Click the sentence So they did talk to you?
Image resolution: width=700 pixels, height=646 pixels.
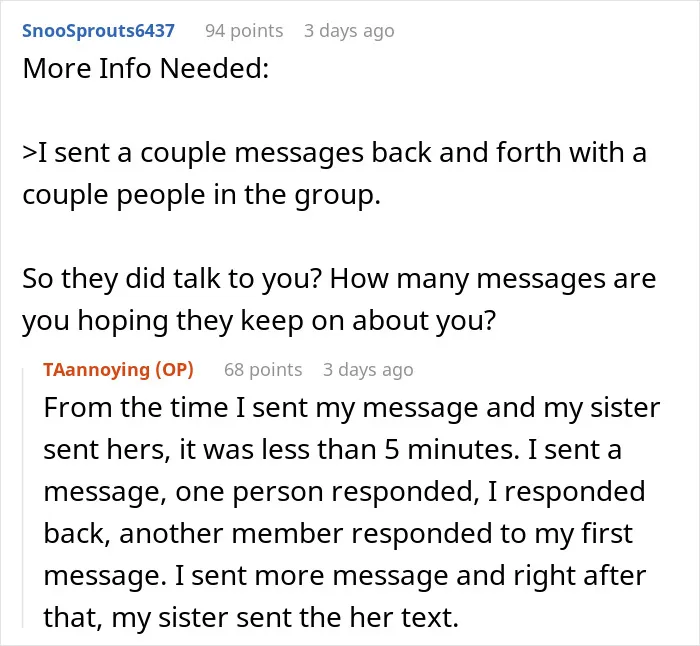172,279
